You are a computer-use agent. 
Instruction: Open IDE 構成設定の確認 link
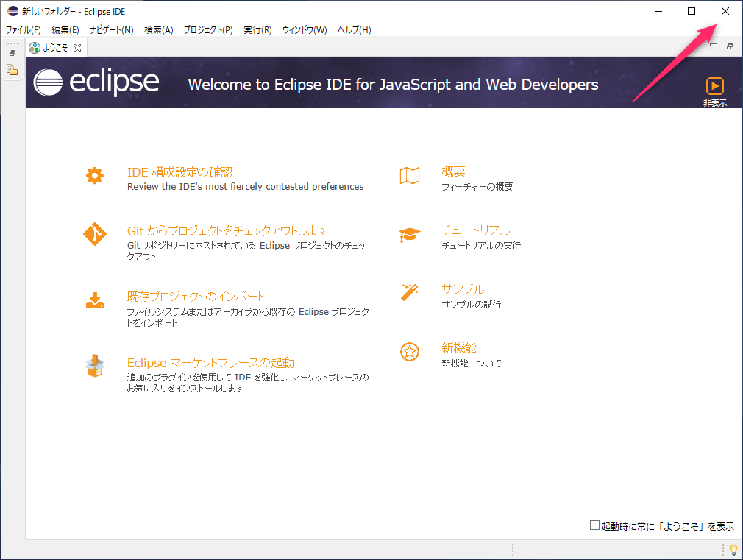179,172
